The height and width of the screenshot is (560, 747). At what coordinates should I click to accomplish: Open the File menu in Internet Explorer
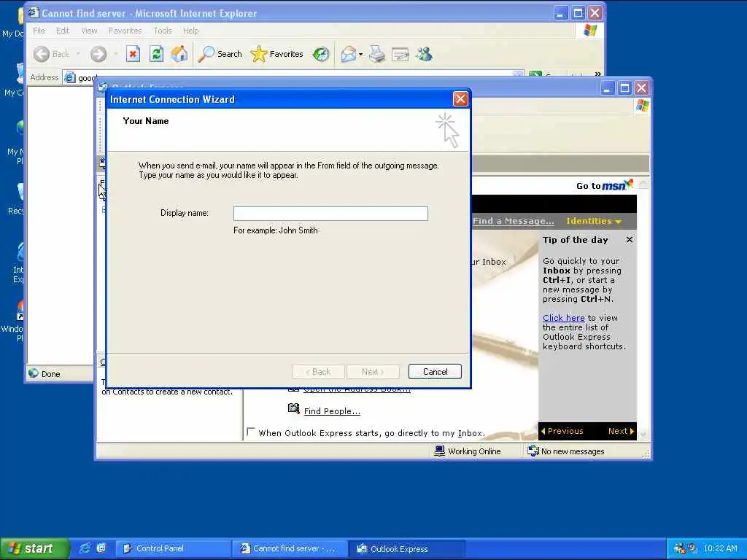39,31
